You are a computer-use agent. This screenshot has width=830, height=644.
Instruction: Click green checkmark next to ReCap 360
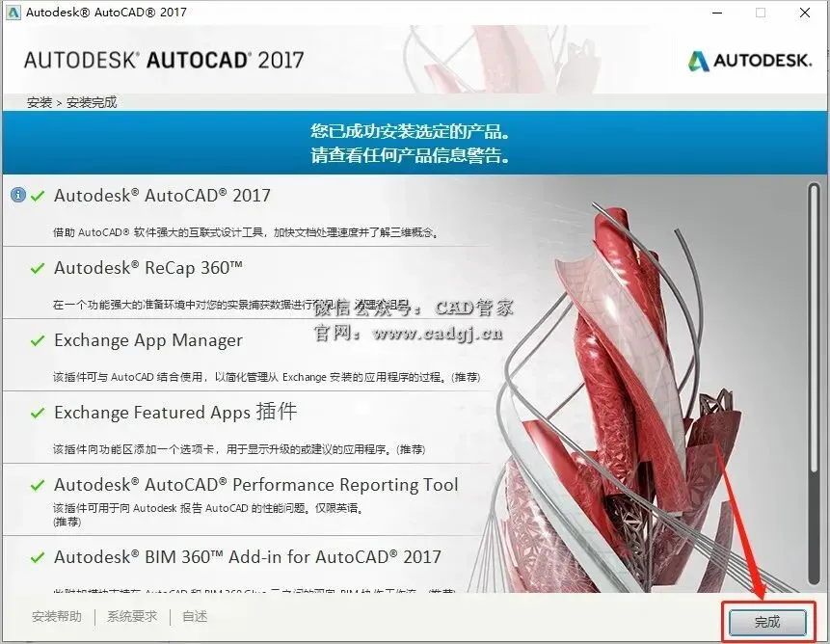pyautogui.click(x=38, y=268)
